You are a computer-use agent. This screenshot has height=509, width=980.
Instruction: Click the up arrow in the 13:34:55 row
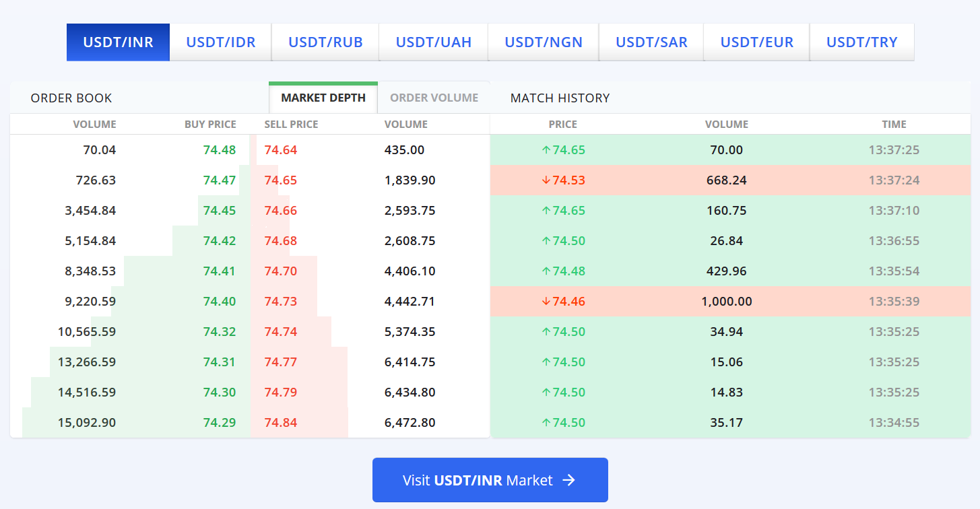(546, 423)
